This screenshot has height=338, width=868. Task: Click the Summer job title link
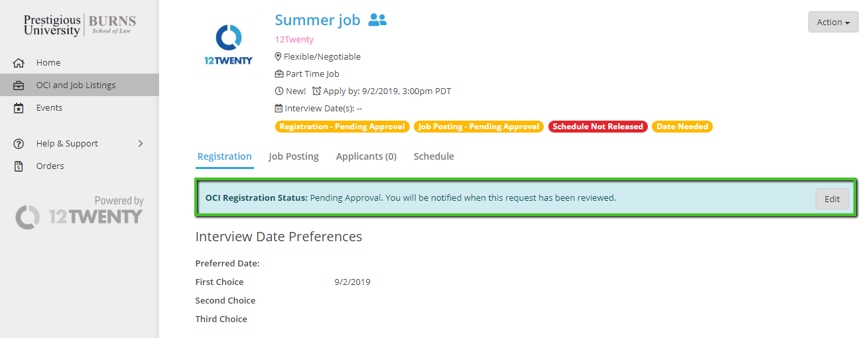point(318,21)
